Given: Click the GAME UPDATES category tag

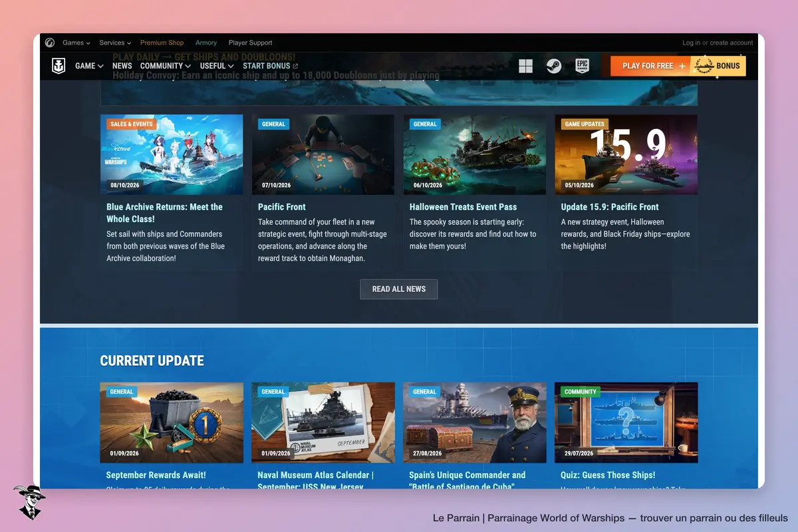Looking at the screenshot, I should [x=585, y=124].
